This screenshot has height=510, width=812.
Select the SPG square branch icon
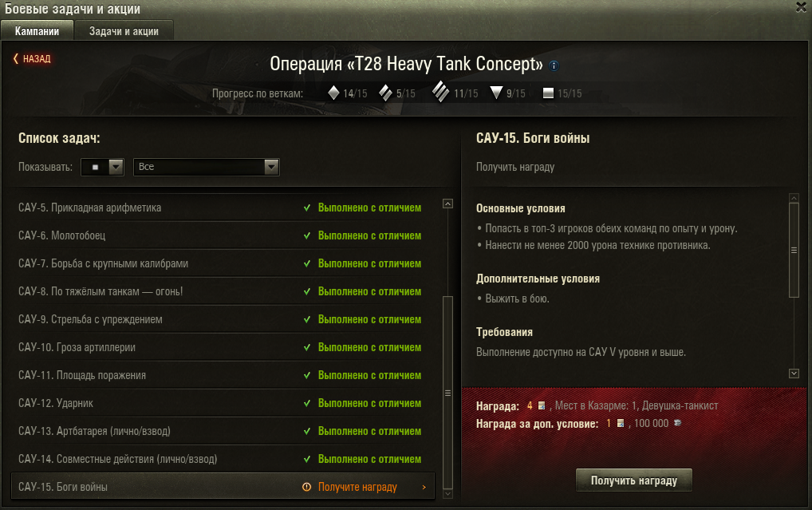tap(548, 93)
